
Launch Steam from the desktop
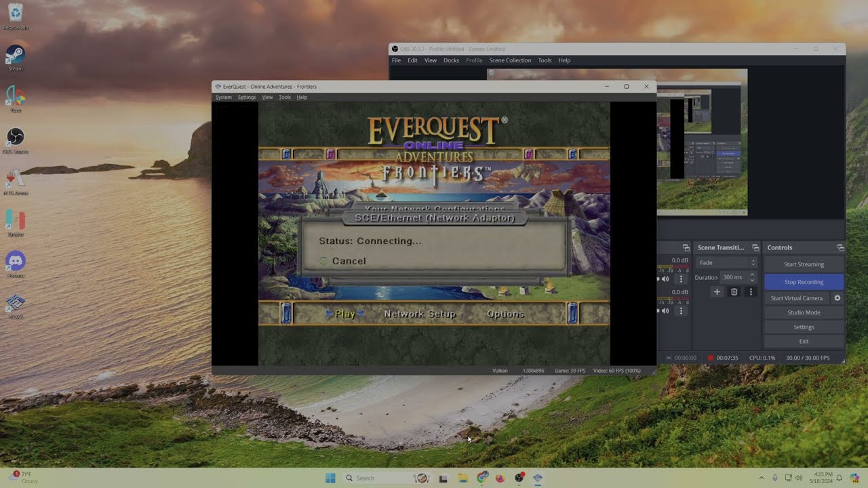(x=15, y=58)
